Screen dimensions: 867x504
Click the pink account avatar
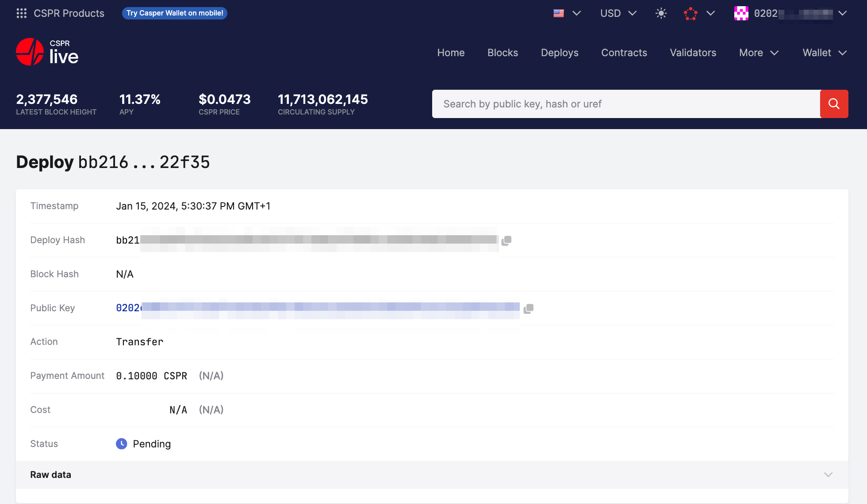pyautogui.click(x=741, y=13)
